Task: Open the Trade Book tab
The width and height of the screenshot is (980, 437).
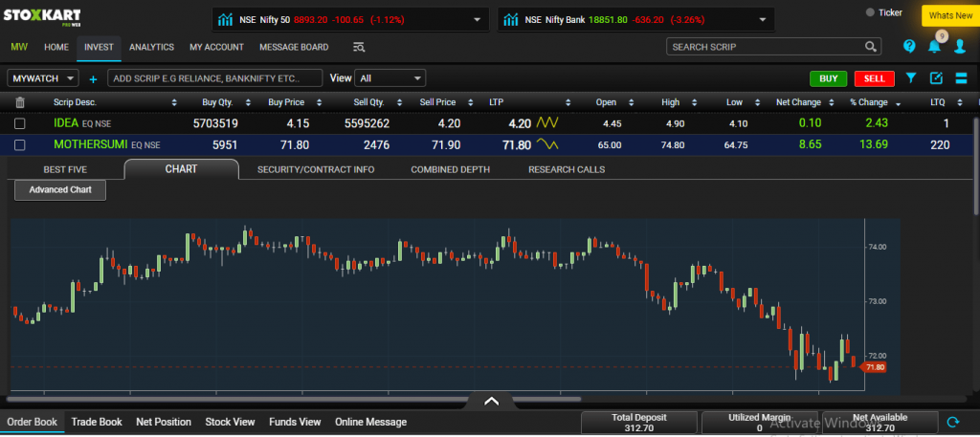Action: click(97, 422)
